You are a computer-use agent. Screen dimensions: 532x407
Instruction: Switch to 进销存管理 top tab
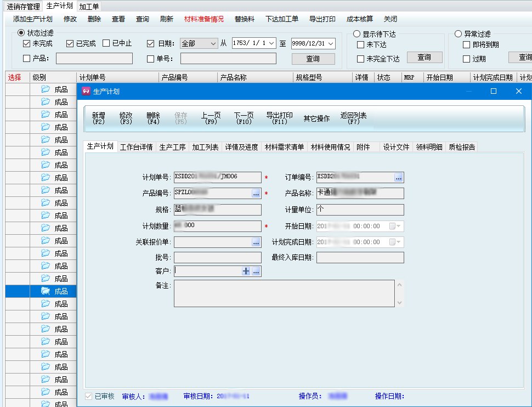pos(24,7)
